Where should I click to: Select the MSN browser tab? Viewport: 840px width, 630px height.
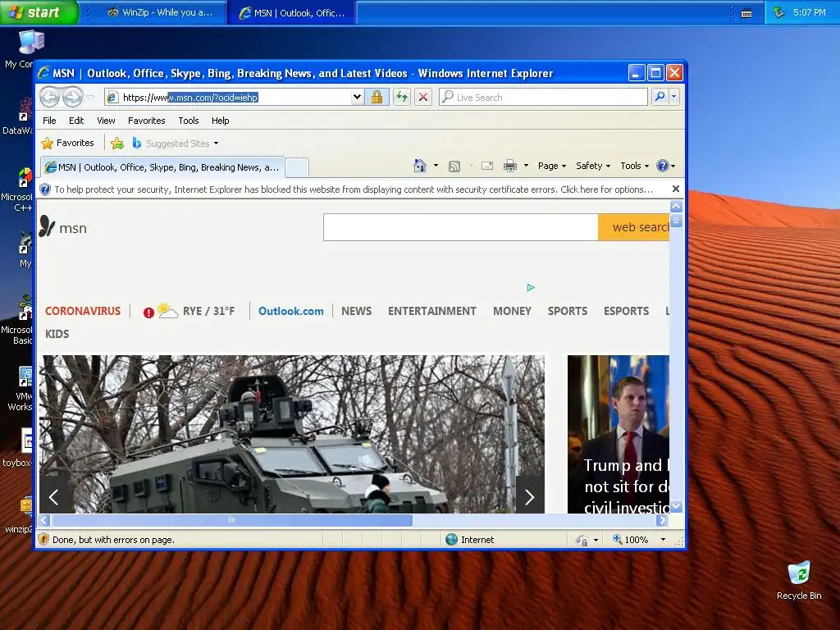162,167
